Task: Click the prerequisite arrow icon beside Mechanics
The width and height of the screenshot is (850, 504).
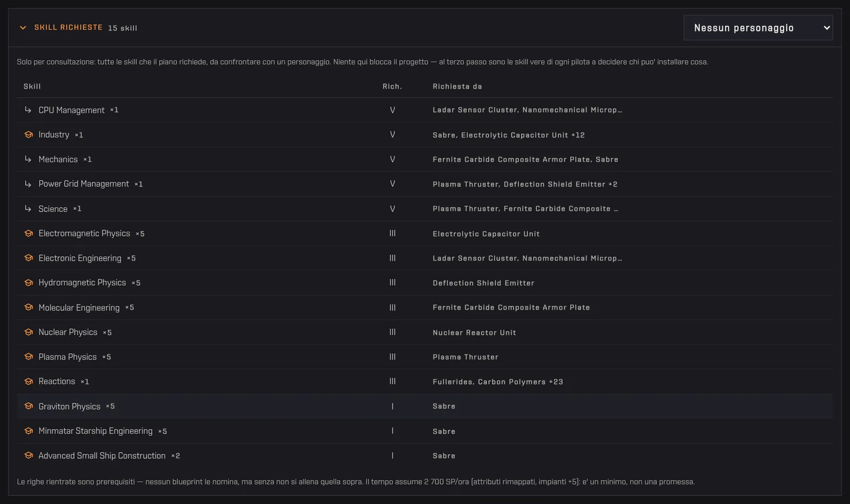Action: 28,159
